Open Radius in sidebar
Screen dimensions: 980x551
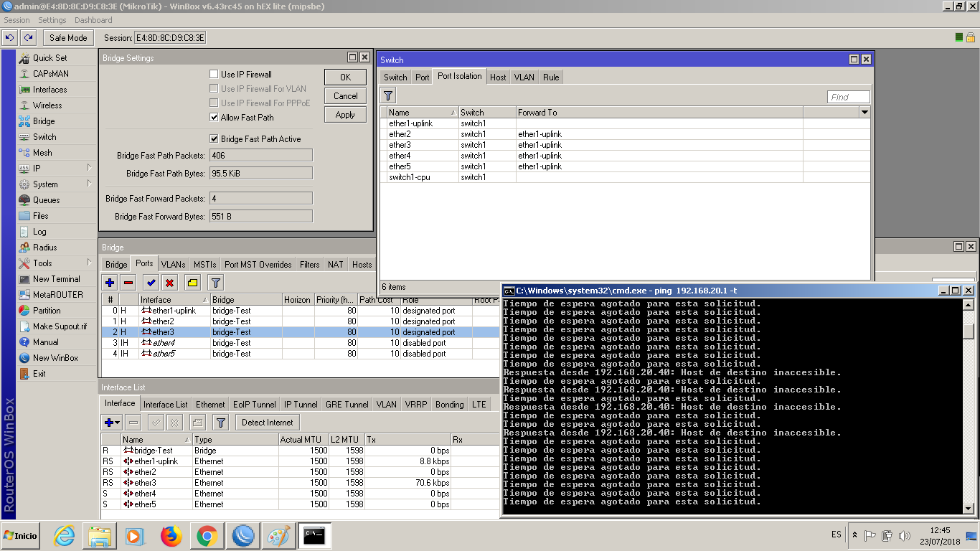44,248
